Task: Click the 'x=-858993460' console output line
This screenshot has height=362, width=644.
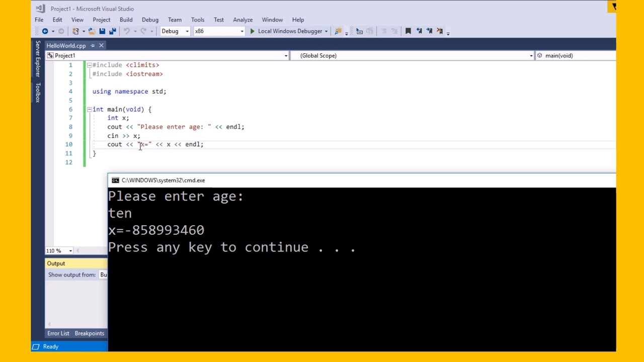Action: click(156, 230)
